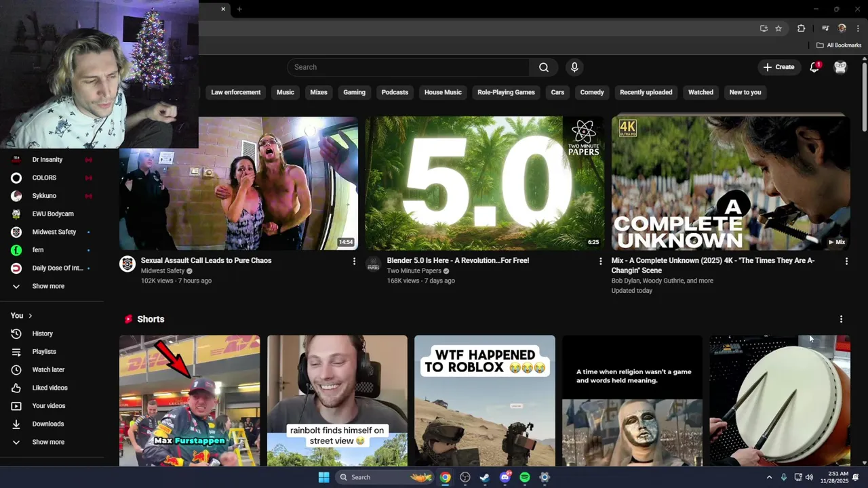Play the Blender 5.0 video thumbnail

click(x=484, y=183)
